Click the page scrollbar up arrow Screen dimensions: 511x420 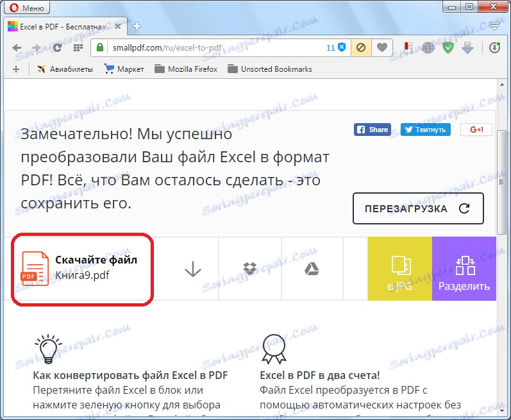[502, 85]
